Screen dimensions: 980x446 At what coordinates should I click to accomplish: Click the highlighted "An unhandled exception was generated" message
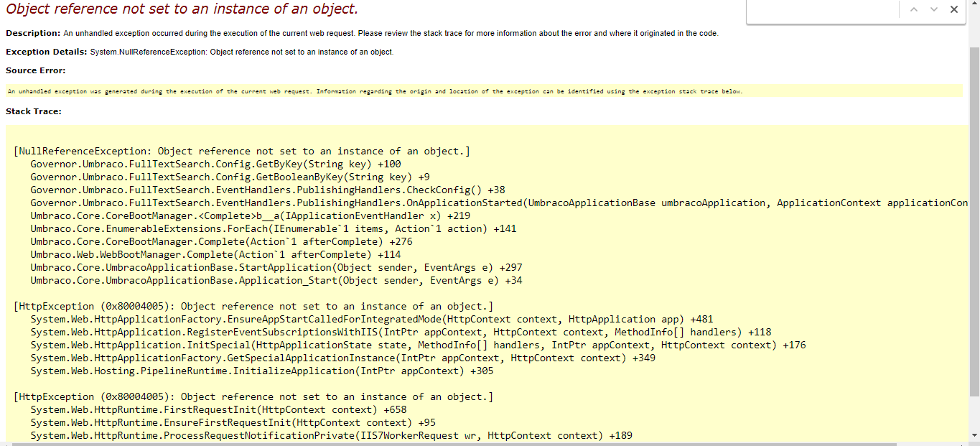(x=375, y=91)
